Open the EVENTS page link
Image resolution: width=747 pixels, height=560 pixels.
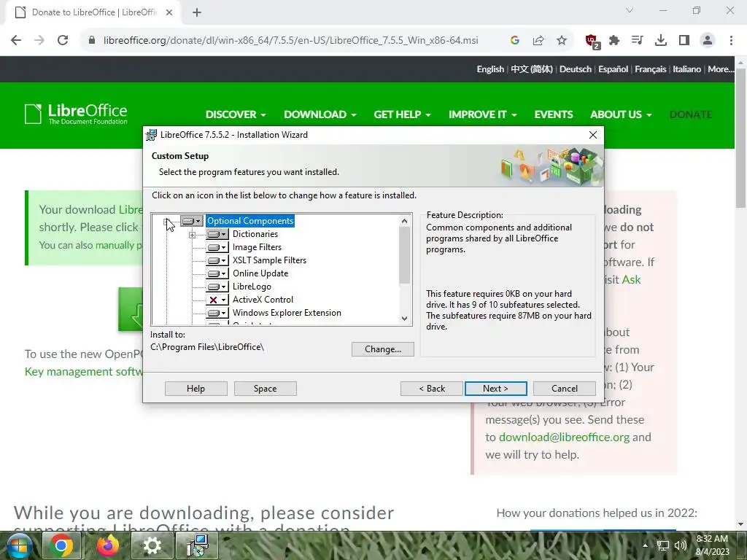(x=554, y=114)
